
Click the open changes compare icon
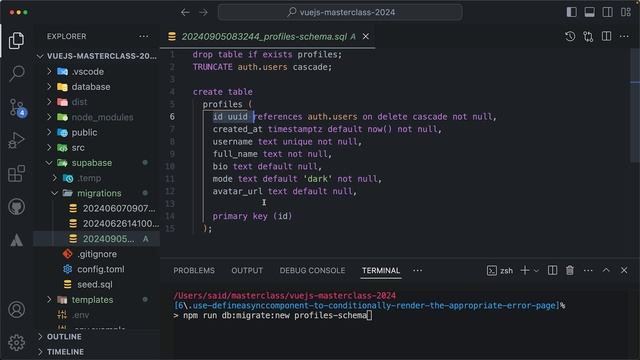tap(588, 36)
